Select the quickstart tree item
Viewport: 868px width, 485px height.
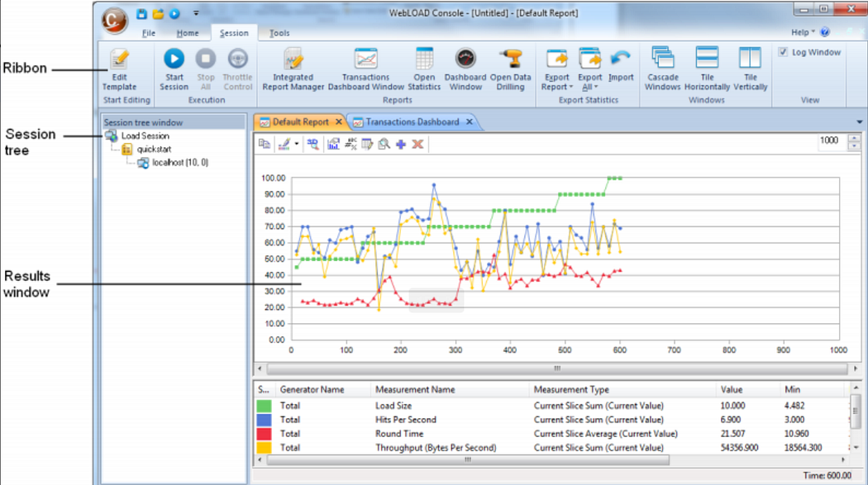[154, 150]
